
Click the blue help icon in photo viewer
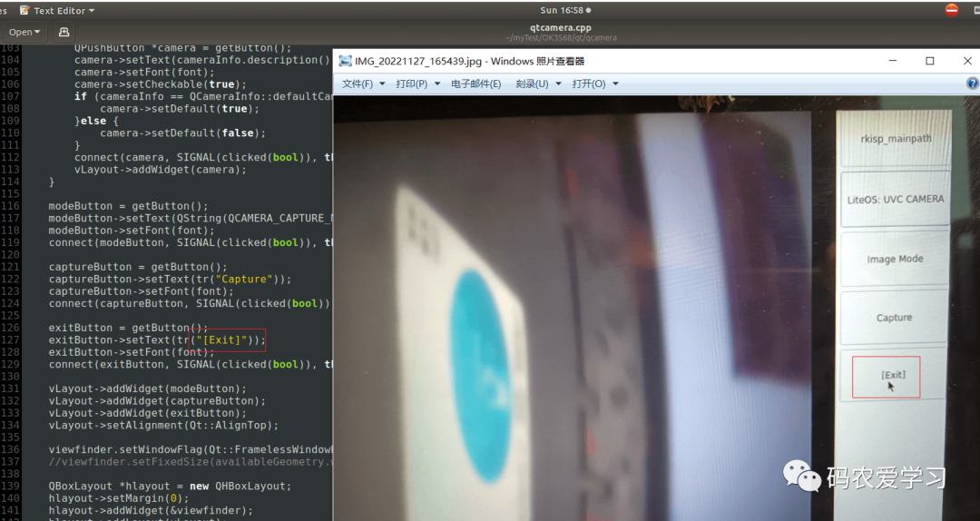point(972,84)
